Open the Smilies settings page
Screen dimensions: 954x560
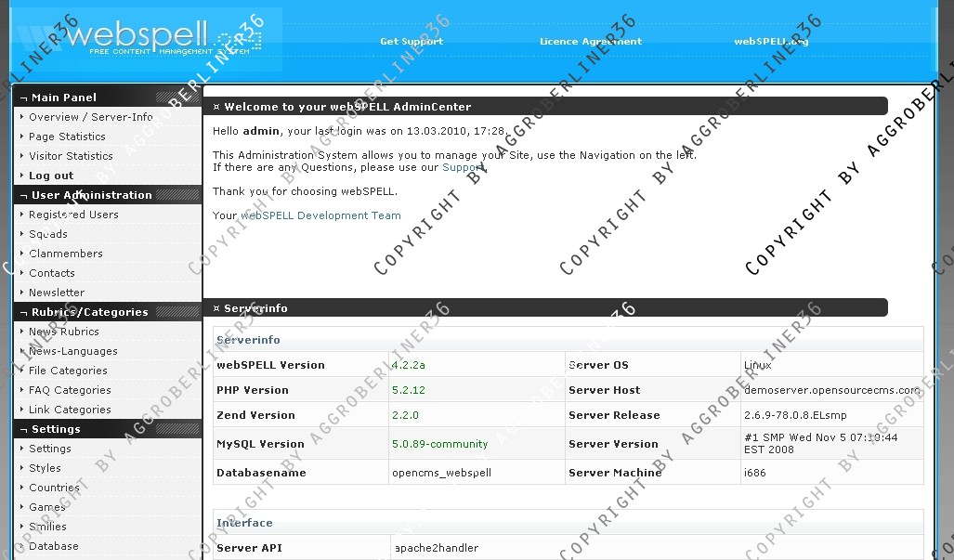pos(47,527)
